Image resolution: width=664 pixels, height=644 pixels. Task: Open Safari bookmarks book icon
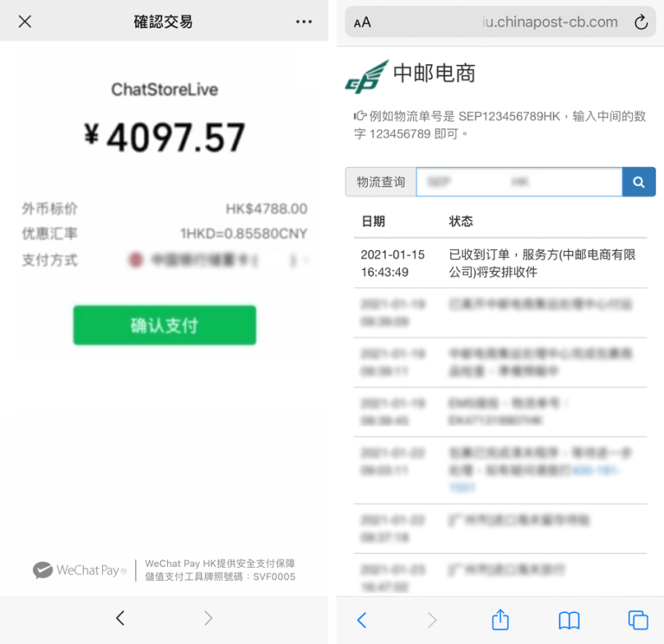pos(569,621)
